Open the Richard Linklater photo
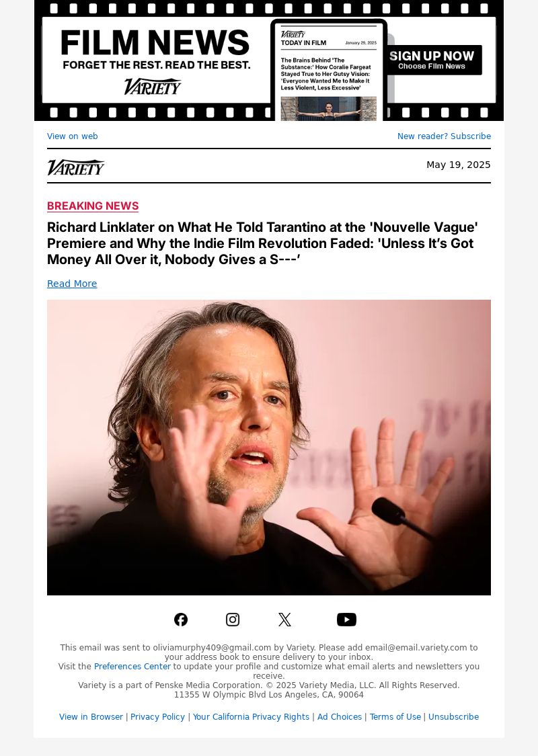This screenshot has width=538, height=756. click(269, 448)
